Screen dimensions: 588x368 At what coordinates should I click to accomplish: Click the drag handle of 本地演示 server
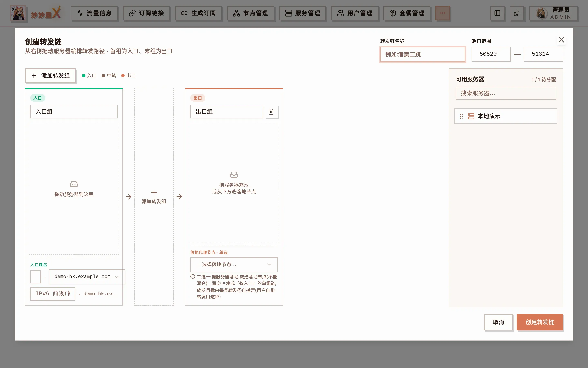click(x=461, y=116)
